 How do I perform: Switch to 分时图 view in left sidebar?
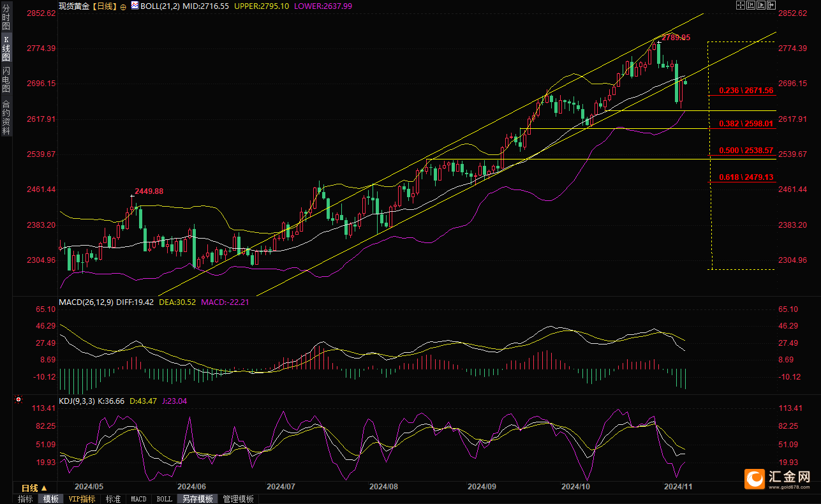click(6, 17)
